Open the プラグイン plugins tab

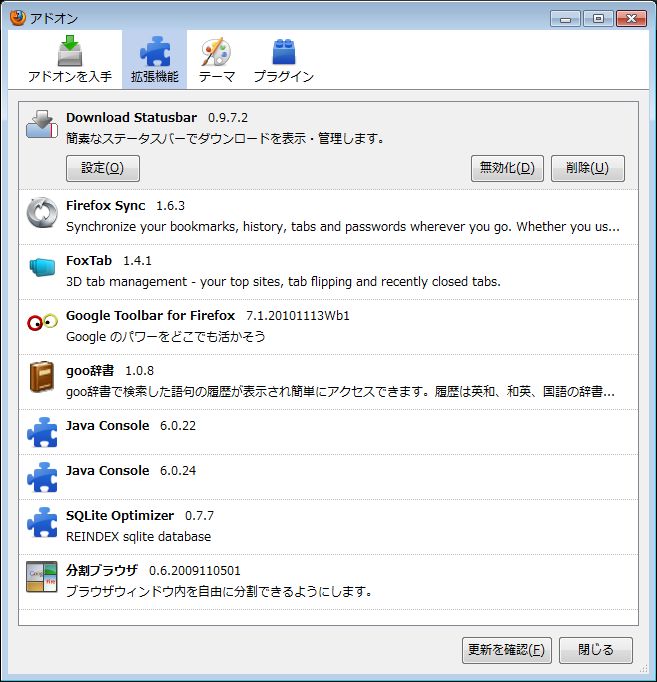coord(283,60)
